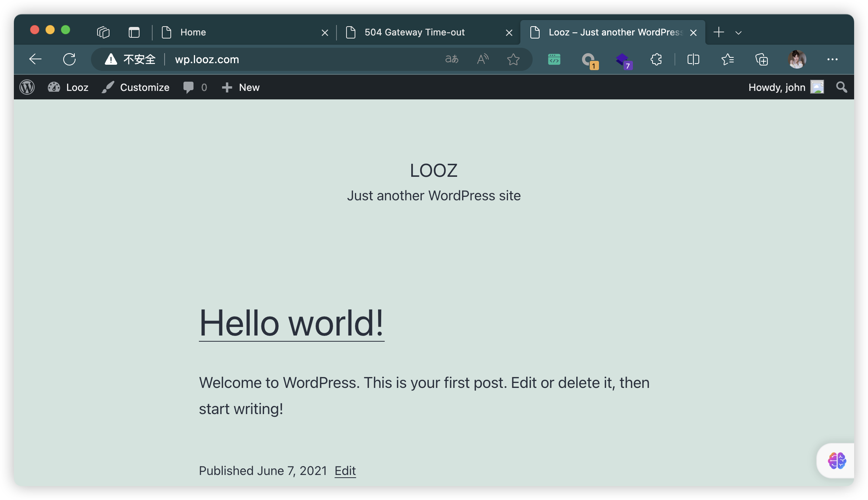Click the browser back arrow
Screen dimensions: 868x500
pos(35,59)
